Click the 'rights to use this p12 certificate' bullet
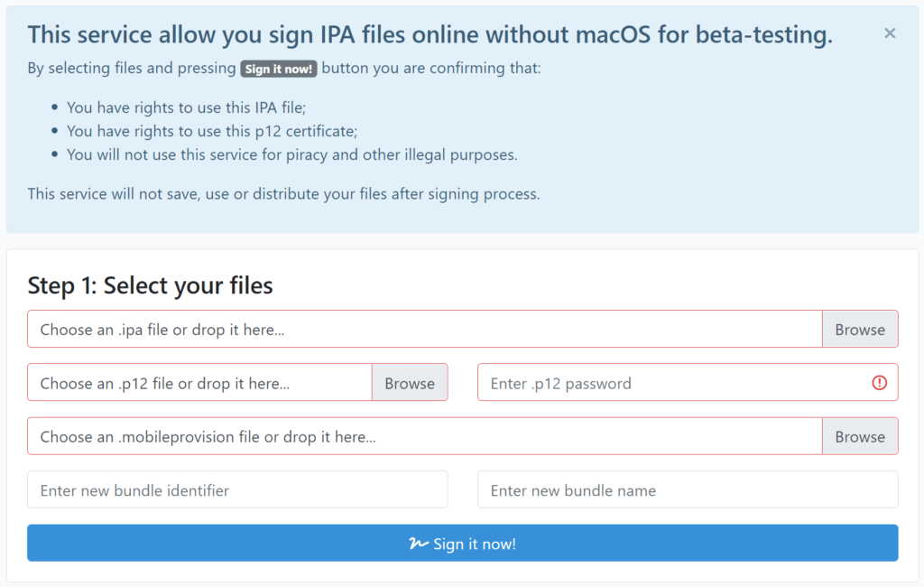 point(212,131)
